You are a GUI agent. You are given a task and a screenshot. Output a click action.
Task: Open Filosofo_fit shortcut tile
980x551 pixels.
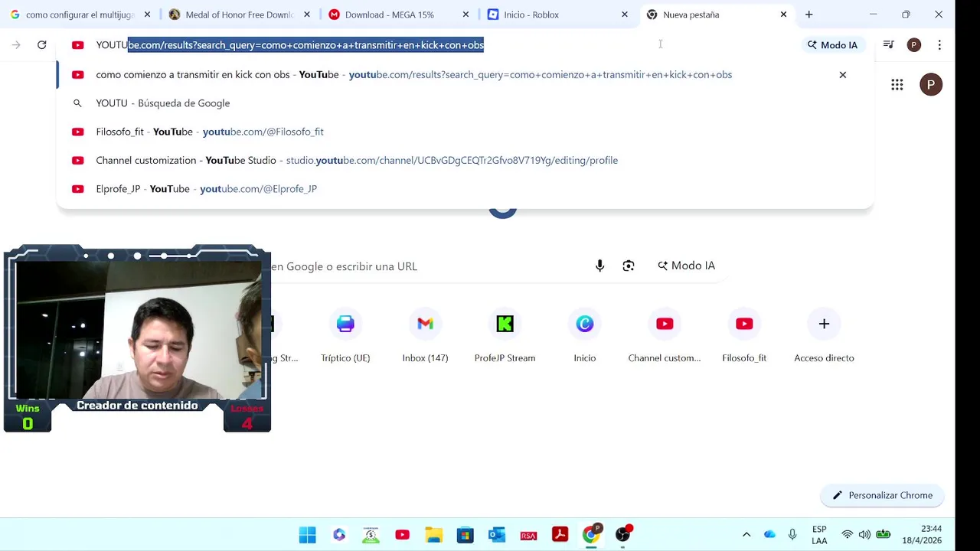(744, 337)
